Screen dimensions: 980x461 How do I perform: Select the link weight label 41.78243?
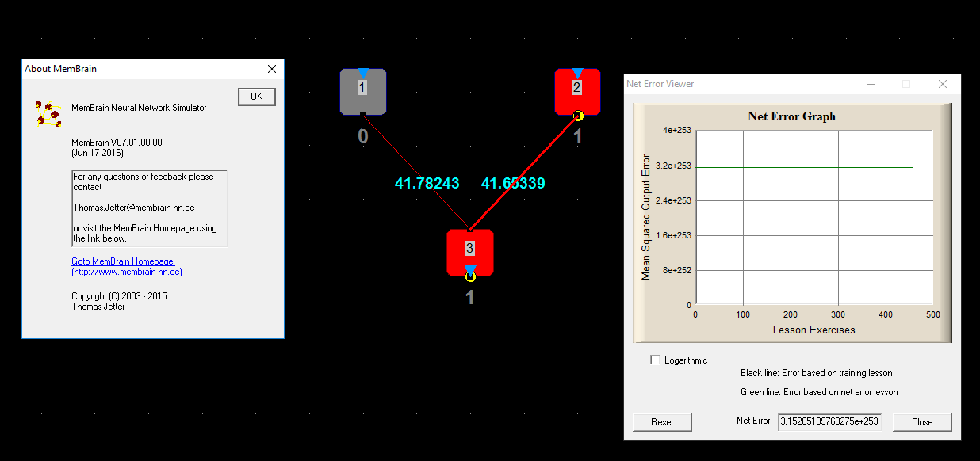pyautogui.click(x=427, y=183)
